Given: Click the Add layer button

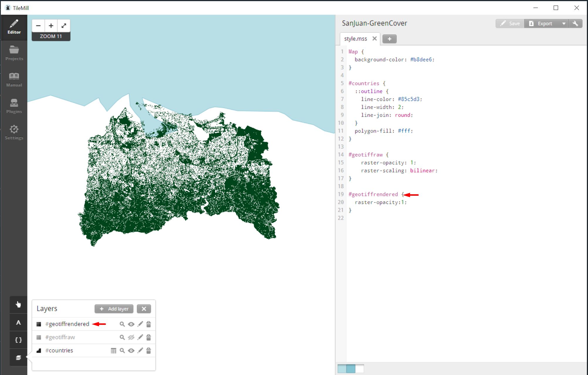Looking at the screenshot, I should click(114, 309).
